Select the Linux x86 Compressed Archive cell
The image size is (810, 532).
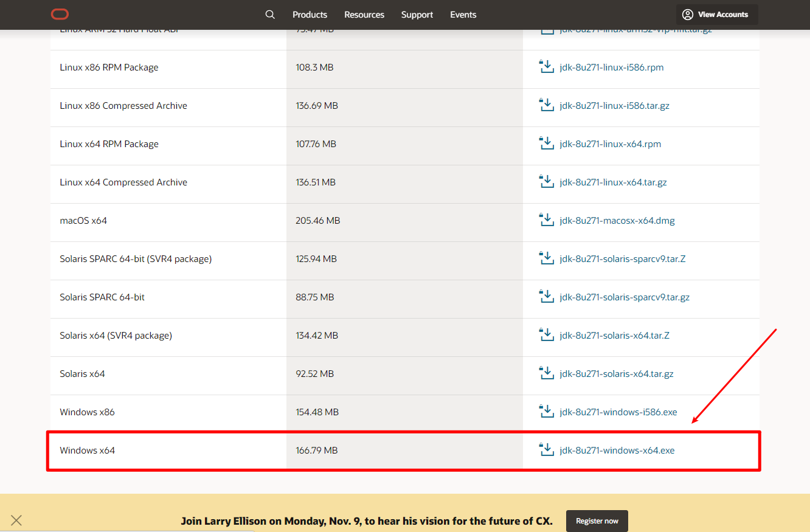(x=168, y=108)
